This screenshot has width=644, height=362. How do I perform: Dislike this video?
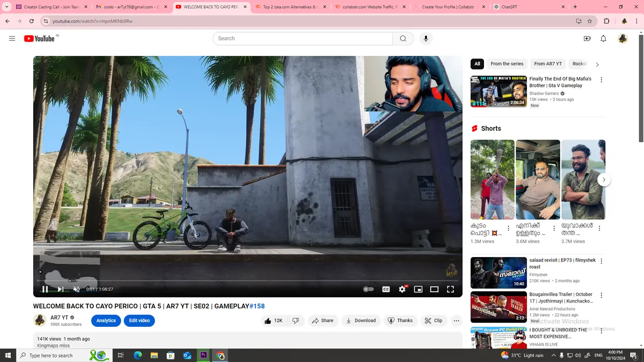296,321
